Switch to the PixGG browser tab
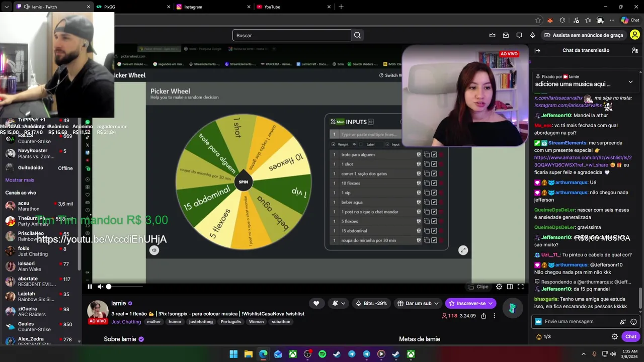Image resolution: width=644 pixels, height=362 pixels. (x=133, y=7)
